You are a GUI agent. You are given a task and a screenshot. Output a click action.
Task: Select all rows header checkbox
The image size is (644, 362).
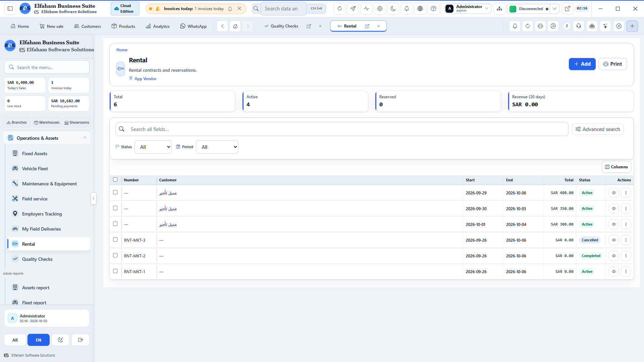tap(115, 180)
